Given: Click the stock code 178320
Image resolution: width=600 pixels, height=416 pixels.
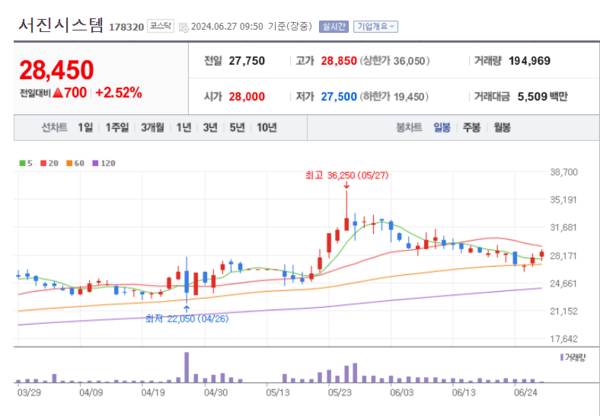Looking at the screenshot, I should tap(126, 27).
